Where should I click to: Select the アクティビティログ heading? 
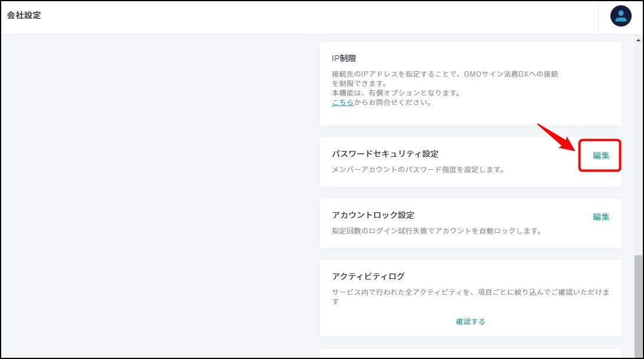pyautogui.click(x=368, y=276)
